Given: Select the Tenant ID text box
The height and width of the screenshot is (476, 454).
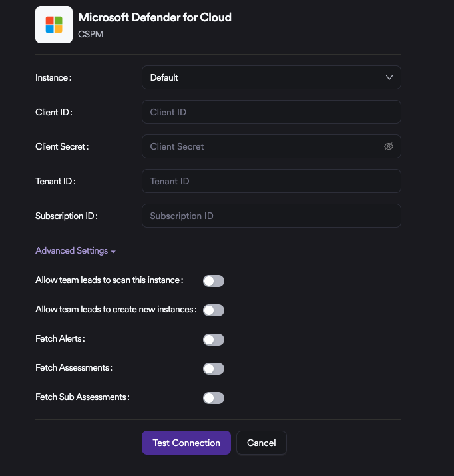Looking at the screenshot, I should 272,181.
